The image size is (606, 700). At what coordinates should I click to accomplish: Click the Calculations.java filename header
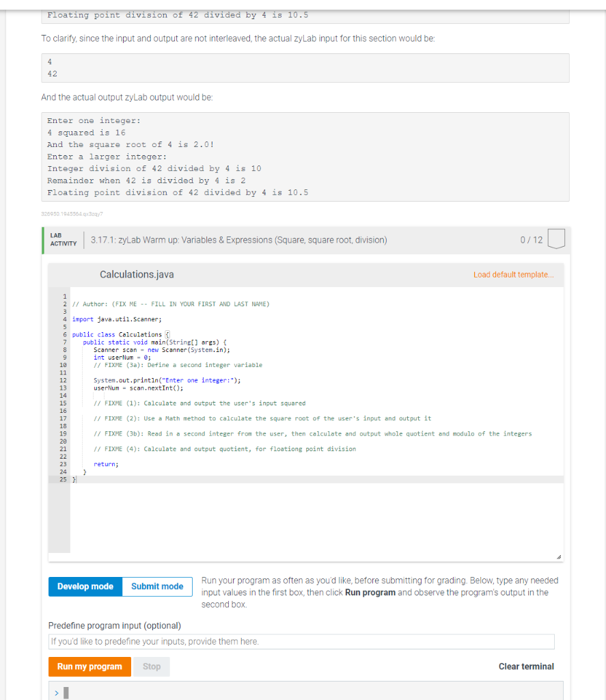pyautogui.click(x=137, y=274)
